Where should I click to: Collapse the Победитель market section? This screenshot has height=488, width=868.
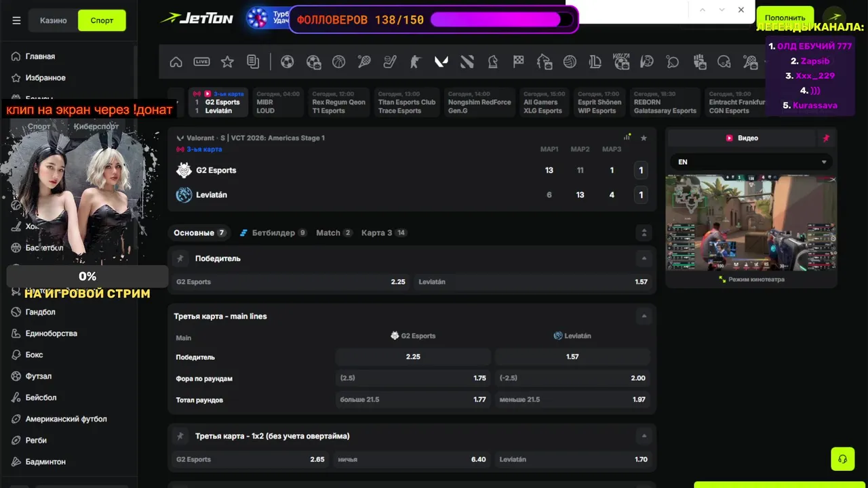click(644, 258)
